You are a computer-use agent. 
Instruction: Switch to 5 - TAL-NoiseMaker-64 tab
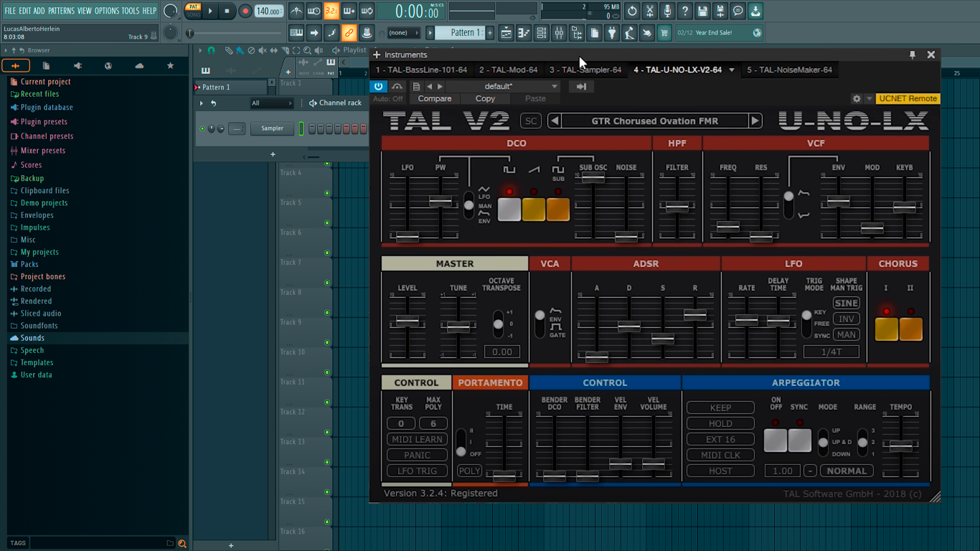pos(789,70)
